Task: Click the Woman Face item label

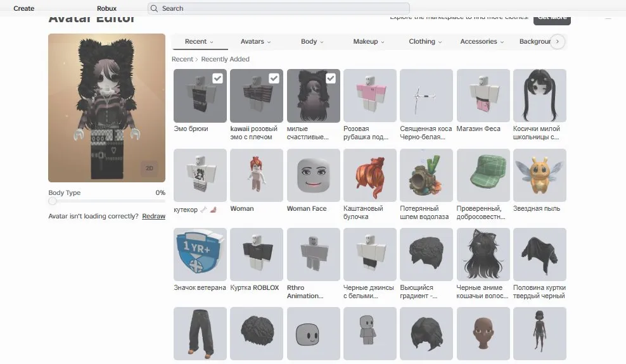Action: point(307,208)
